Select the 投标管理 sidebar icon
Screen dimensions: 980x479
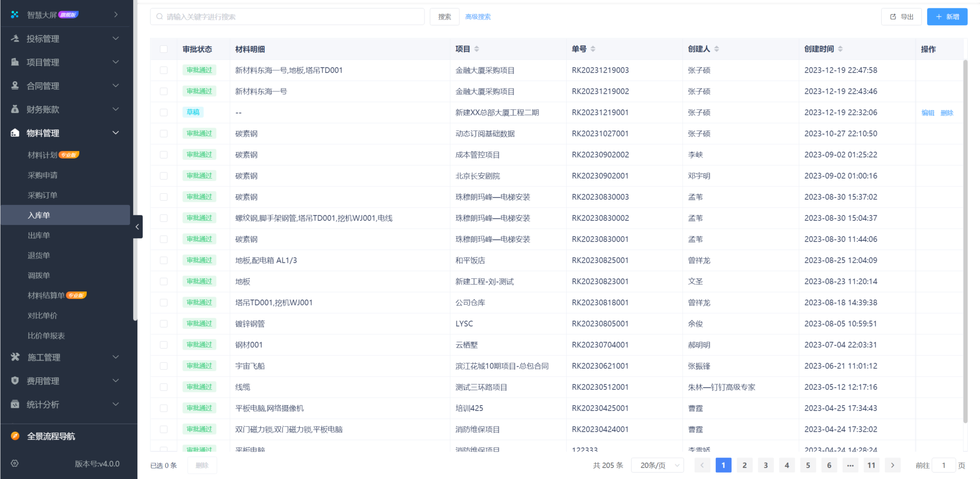pyautogui.click(x=14, y=38)
